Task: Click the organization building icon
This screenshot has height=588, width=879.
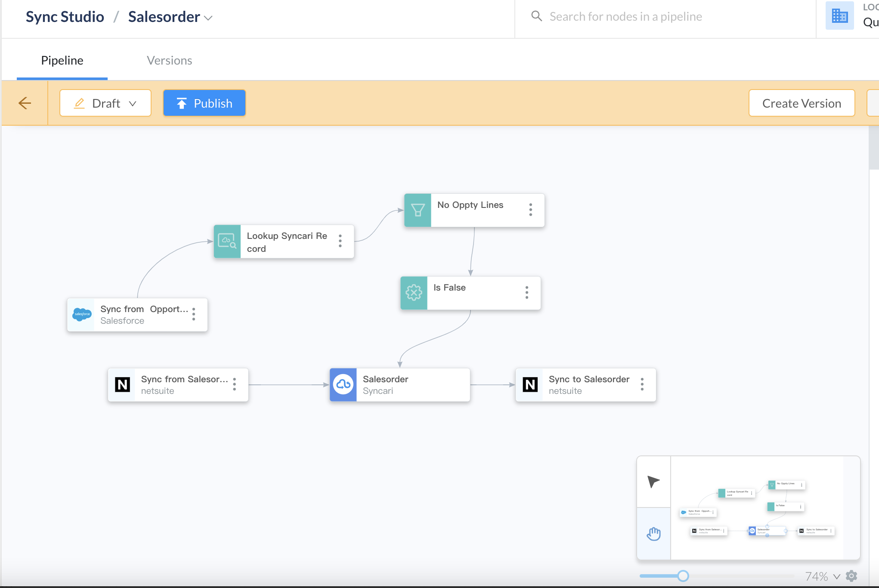Action: click(x=839, y=15)
